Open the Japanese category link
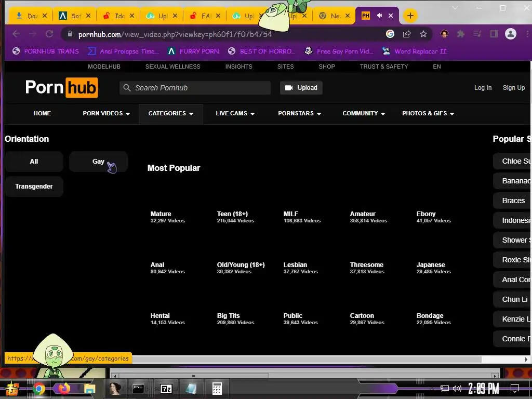The height and width of the screenshot is (399, 532). point(431,265)
